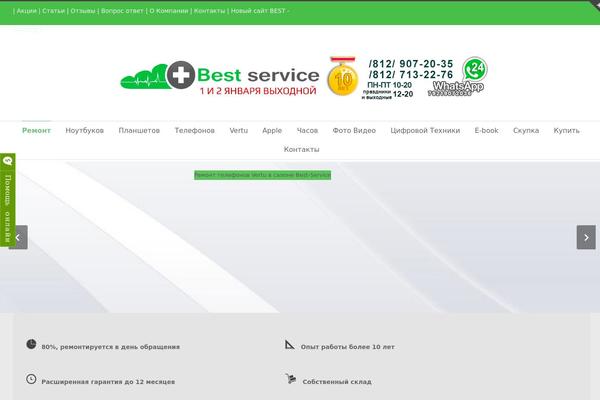Viewport: 600px width, 400px height.
Task: Select the E-book menu item
Action: click(x=486, y=131)
